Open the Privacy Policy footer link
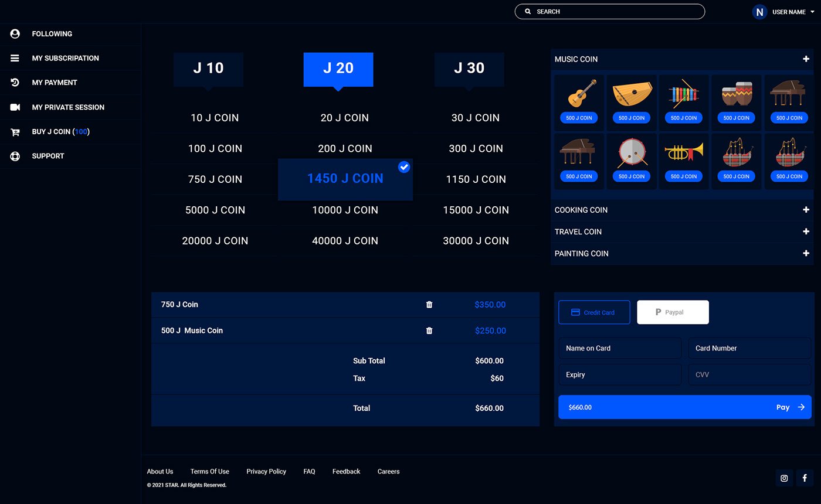The width and height of the screenshot is (821, 504). point(266,471)
